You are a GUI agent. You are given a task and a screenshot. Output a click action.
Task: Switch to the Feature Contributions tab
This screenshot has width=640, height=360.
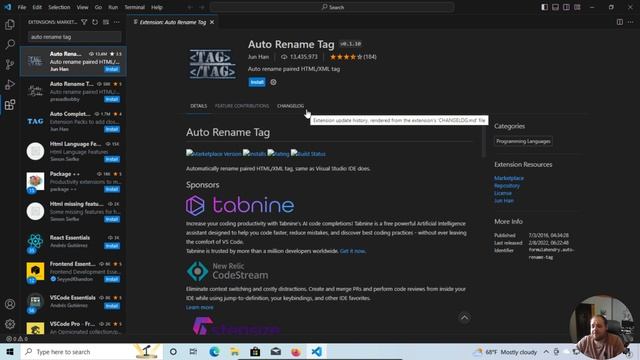pos(242,106)
